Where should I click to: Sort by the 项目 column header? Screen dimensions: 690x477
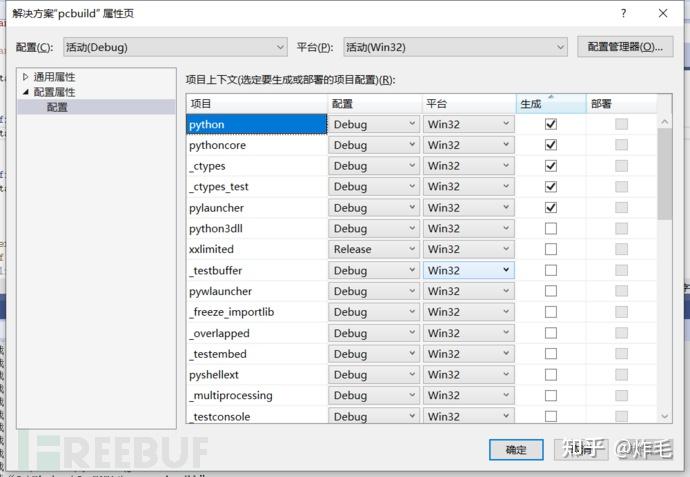(x=257, y=104)
